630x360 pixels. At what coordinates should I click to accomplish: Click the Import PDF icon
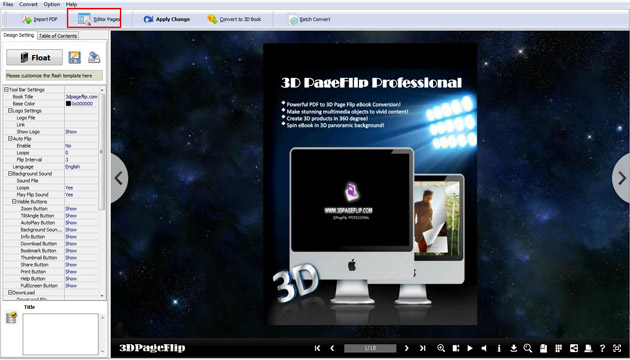point(27,19)
